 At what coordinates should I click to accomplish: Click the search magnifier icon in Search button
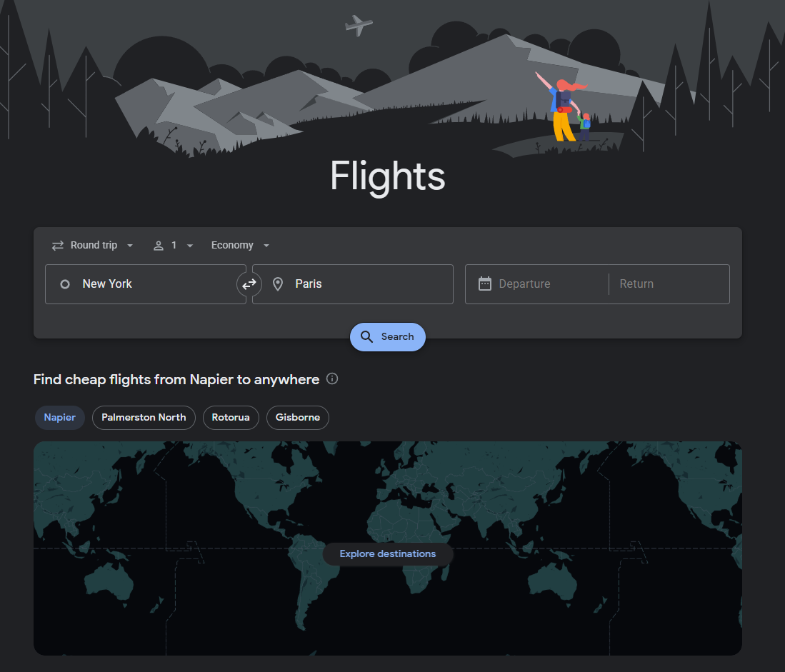(x=367, y=336)
